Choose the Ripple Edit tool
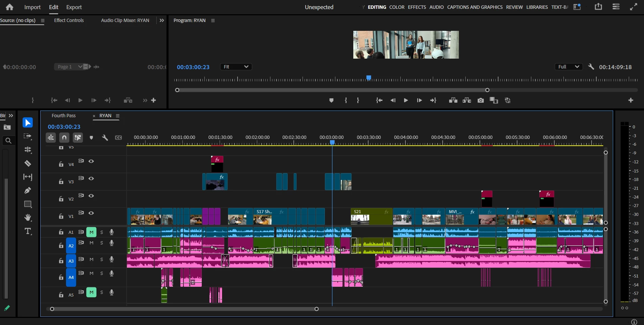 point(28,150)
